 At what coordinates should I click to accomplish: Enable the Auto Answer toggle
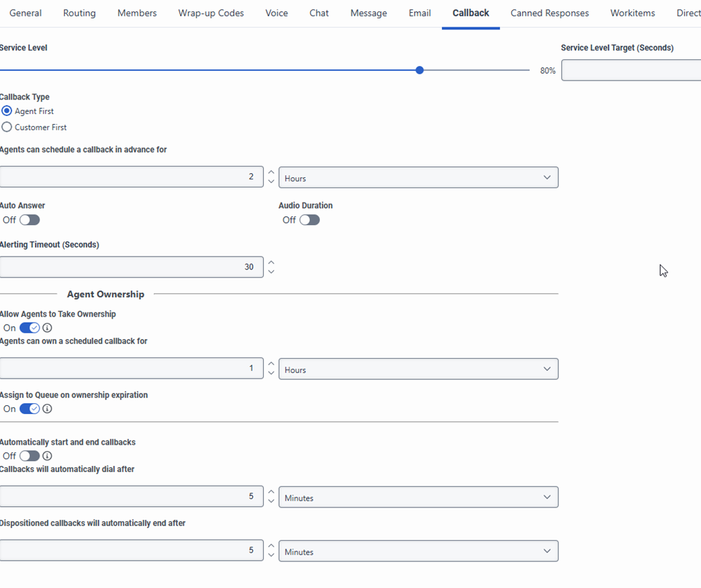(x=29, y=220)
